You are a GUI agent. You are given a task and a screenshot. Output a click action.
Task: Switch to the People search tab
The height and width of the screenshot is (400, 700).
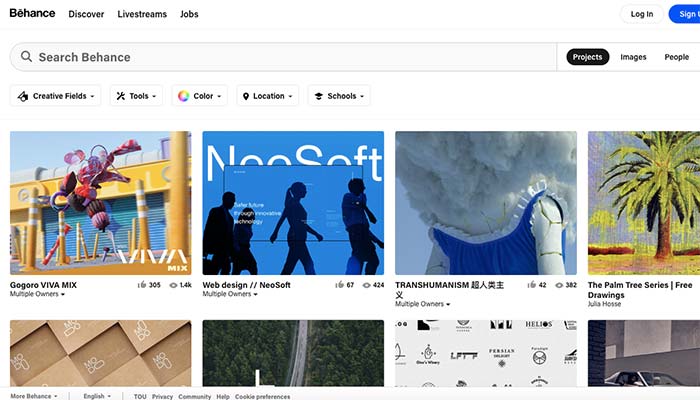676,57
